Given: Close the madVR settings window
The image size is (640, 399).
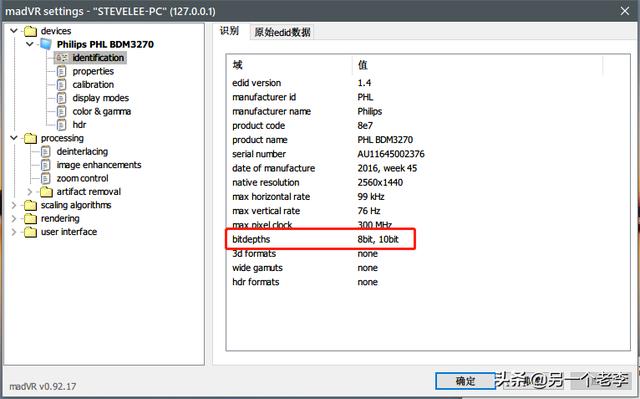Looking at the screenshot, I should pyautogui.click(x=624, y=11).
